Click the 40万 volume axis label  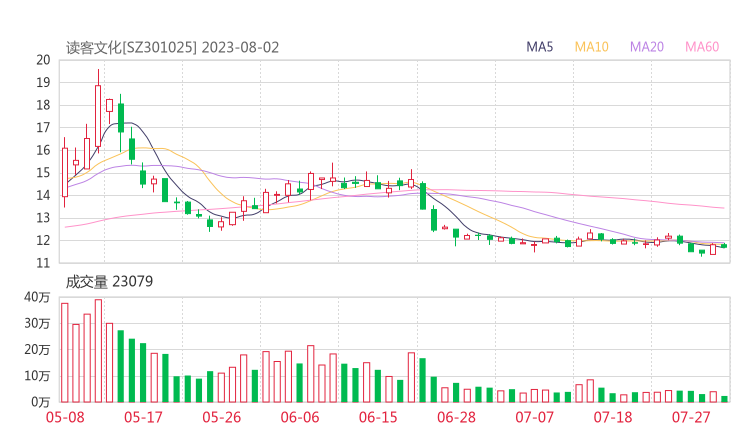point(37,297)
